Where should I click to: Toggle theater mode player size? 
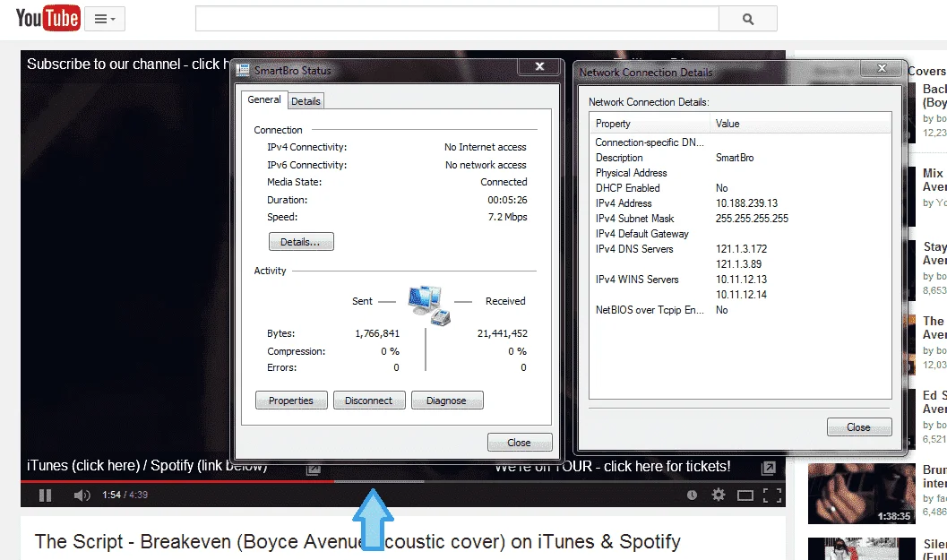click(745, 496)
